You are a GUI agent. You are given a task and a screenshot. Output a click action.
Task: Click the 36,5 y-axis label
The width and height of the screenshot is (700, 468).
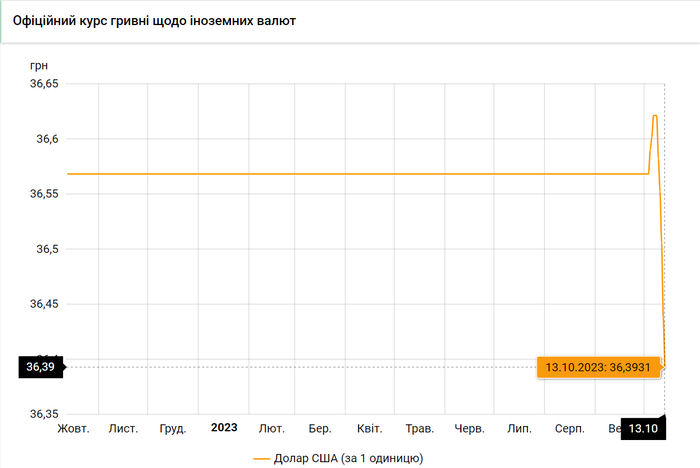(x=47, y=249)
